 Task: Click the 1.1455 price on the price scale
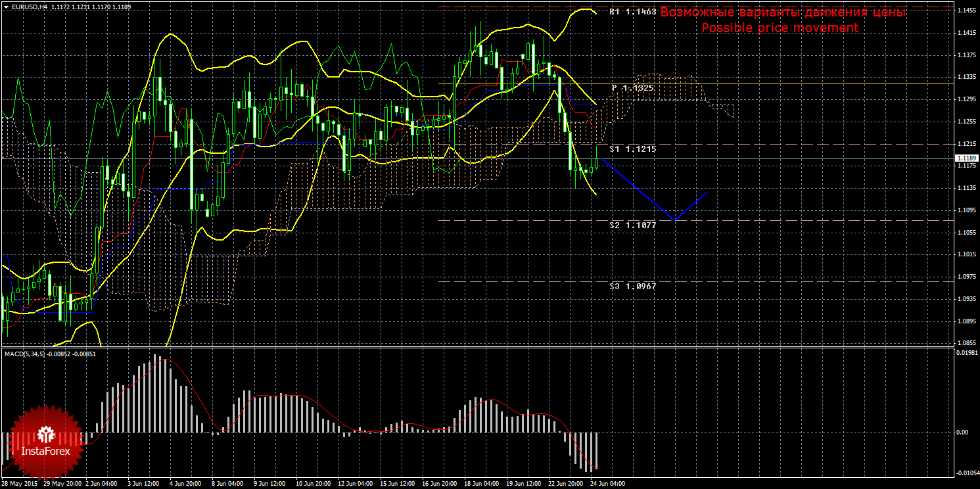[966, 11]
